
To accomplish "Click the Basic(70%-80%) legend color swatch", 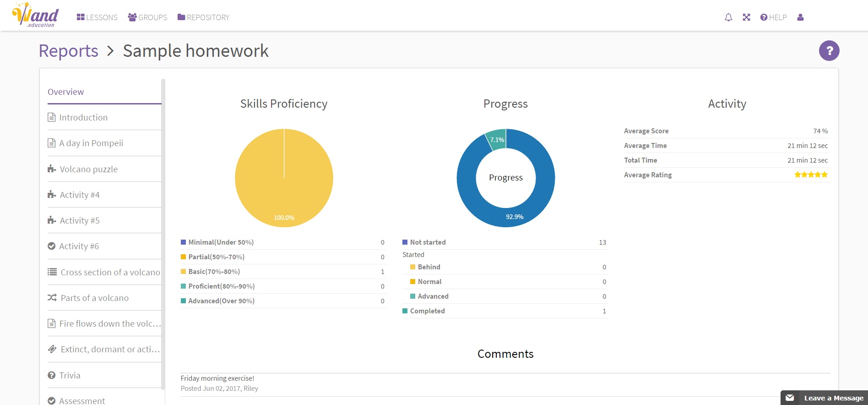I will tap(183, 271).
